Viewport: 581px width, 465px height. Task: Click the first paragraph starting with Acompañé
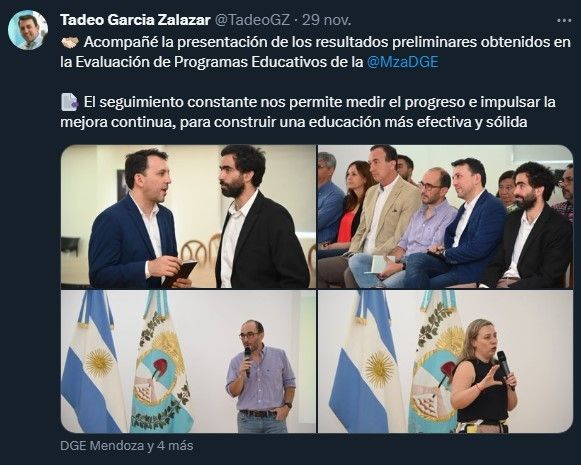coord(316,52)
